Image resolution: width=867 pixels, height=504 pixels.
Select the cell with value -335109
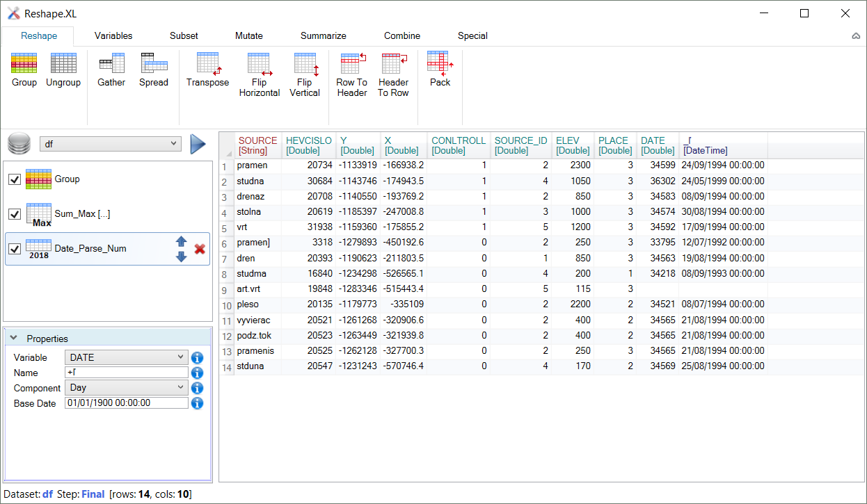404,304
